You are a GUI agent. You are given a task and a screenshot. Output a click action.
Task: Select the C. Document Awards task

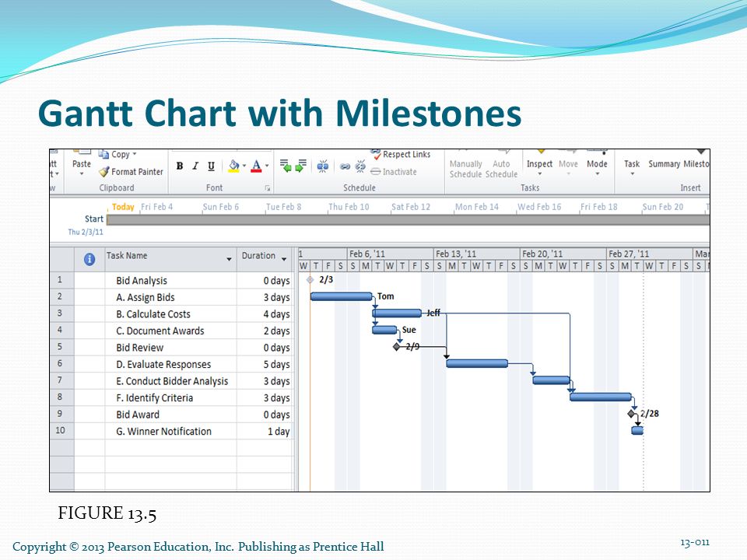(x=160, y=331)
